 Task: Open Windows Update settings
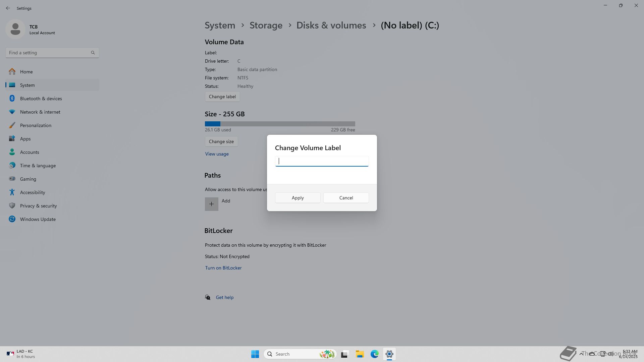(x=38, y=219)
